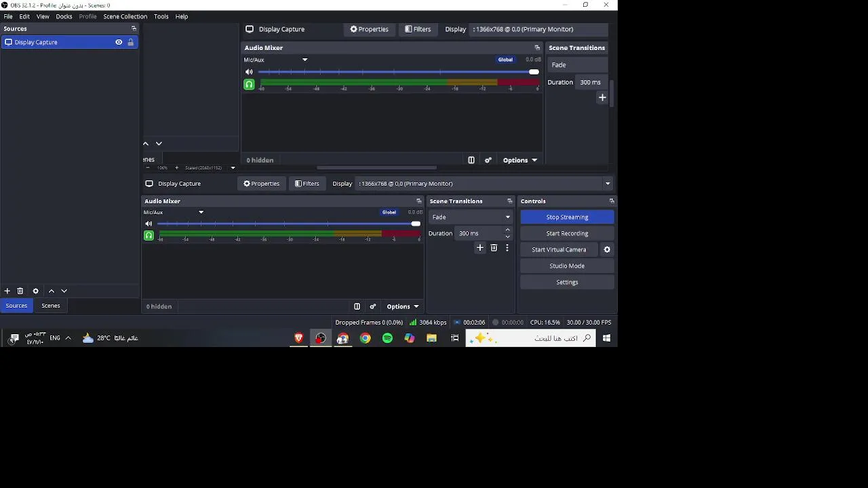Toggle mixer layout icon beside Options below the preview
The width and height of the screenshot is (868, 488).
point(357,306)
